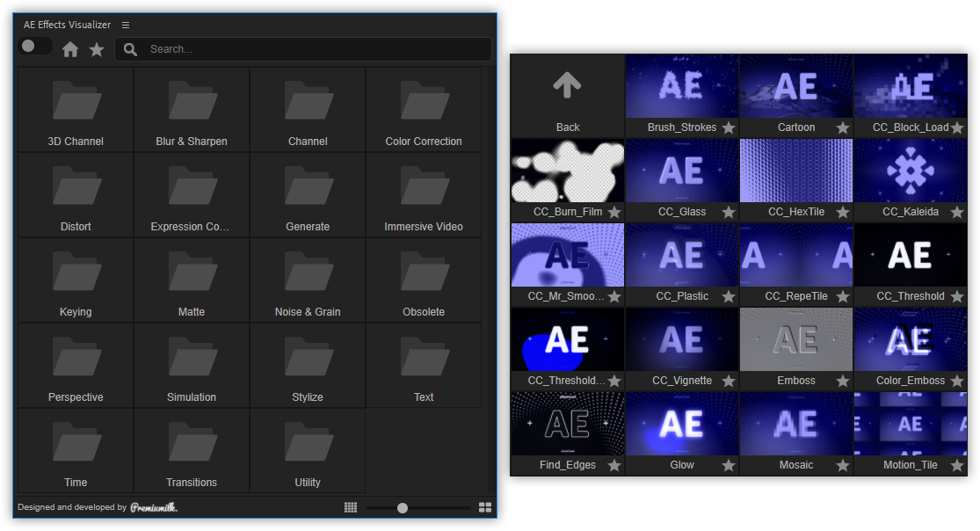Open the Blur & Sharpen folder
This screenshot has width=980, height=531.
(192, 109)
